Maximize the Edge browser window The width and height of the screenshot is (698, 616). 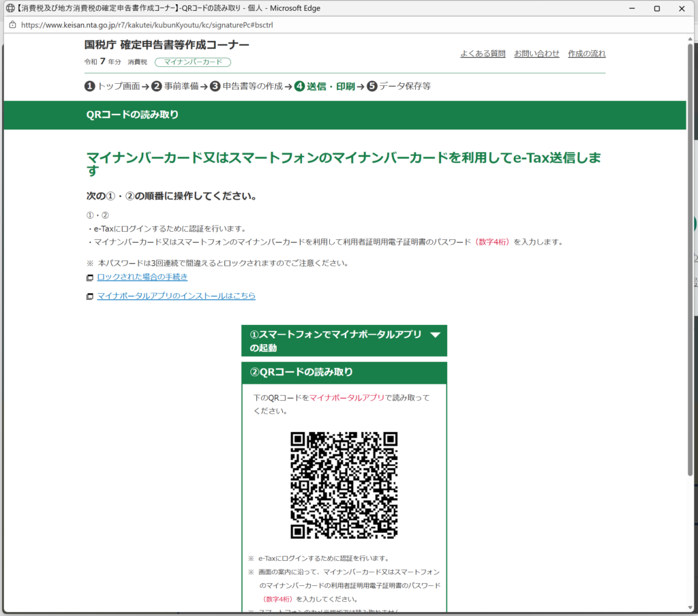[x=656, y=8]
